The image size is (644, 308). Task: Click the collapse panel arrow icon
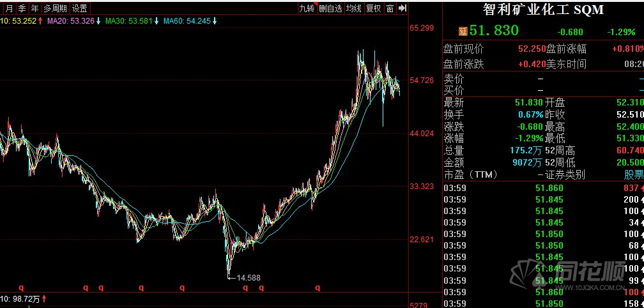(x=402, y=8)
